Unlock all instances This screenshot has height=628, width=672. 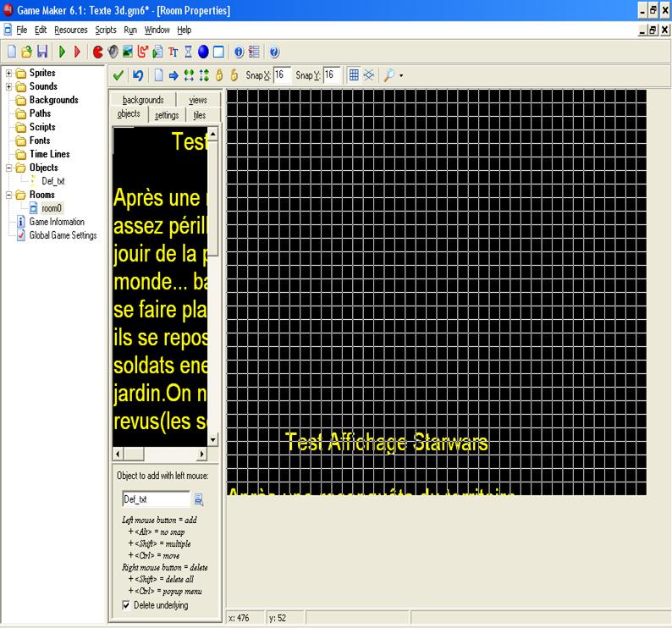(x=234, y=75)
